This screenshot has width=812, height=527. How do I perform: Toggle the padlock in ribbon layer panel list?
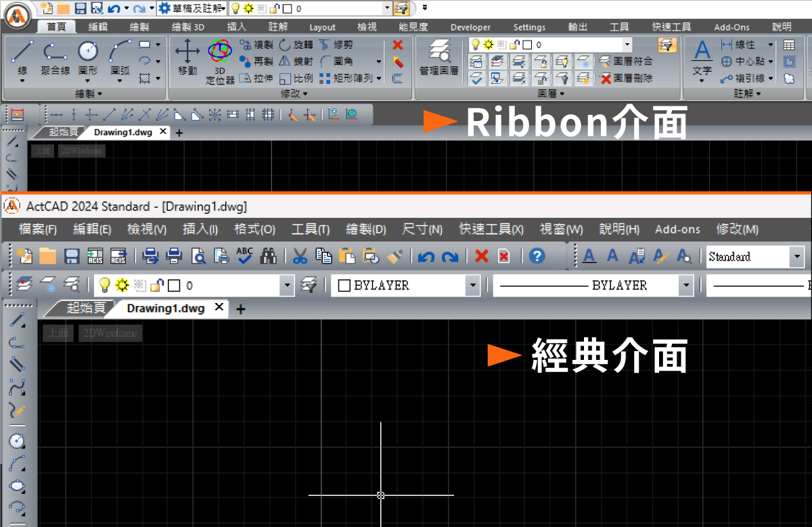[514, 45]
